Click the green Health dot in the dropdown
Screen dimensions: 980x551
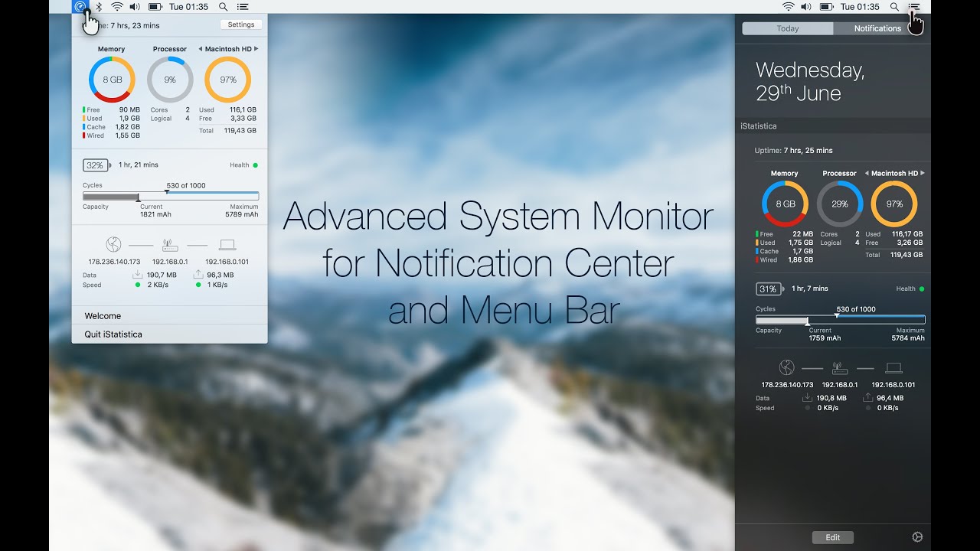[255, 165]
